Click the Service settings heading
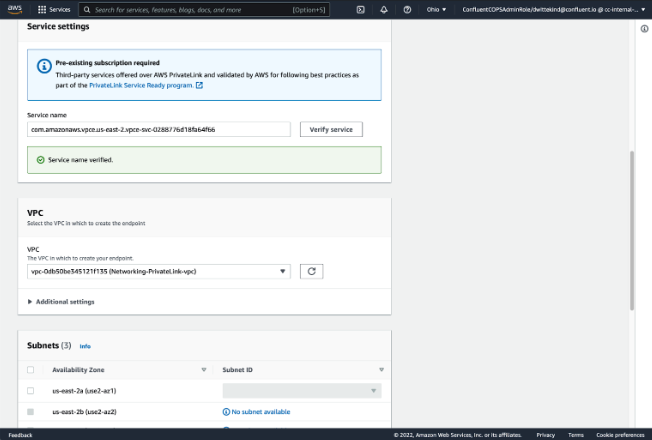Screen dimensions: 652x440 (x=58, y=26)
